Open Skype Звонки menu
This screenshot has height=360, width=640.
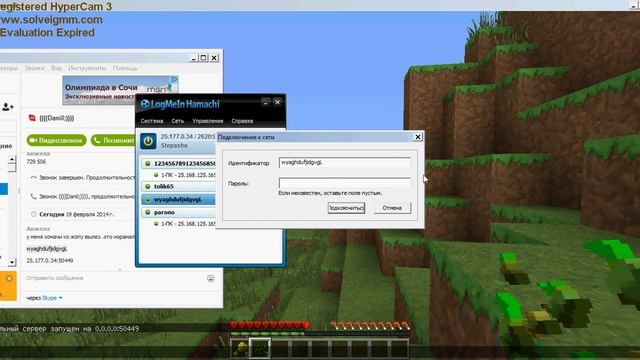coord(34,68)
